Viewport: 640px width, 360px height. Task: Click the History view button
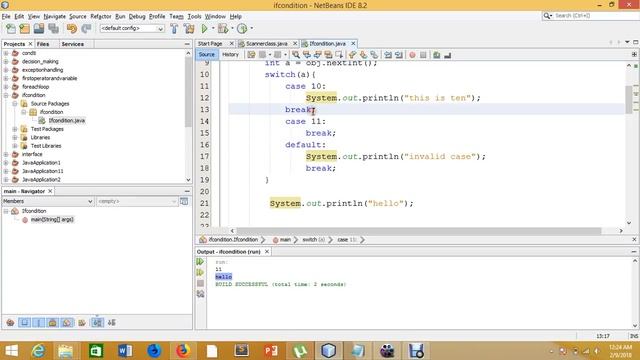coord(230,55)
